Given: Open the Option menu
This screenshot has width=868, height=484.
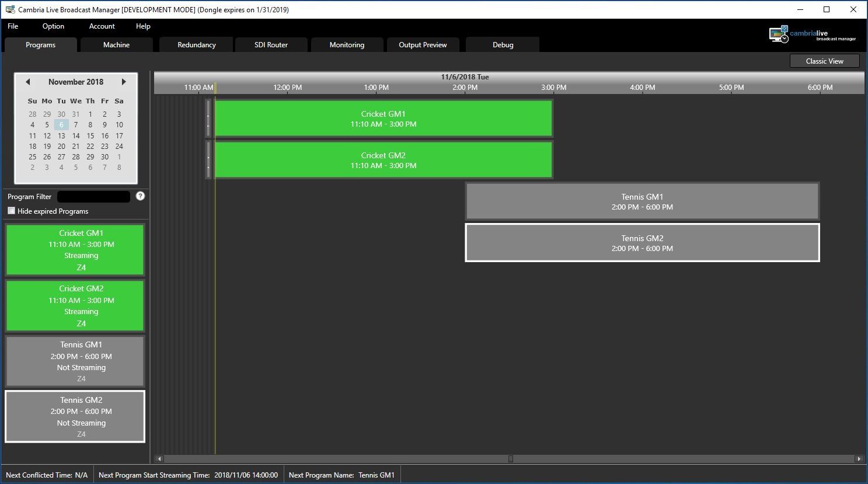Looking at the screenshot, I should 53,26.
